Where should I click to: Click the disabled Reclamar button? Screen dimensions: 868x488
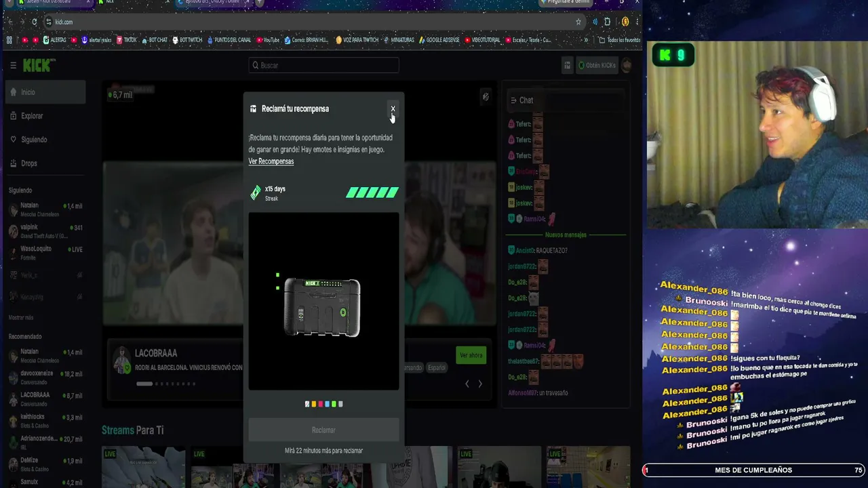(x=323, y=430)
